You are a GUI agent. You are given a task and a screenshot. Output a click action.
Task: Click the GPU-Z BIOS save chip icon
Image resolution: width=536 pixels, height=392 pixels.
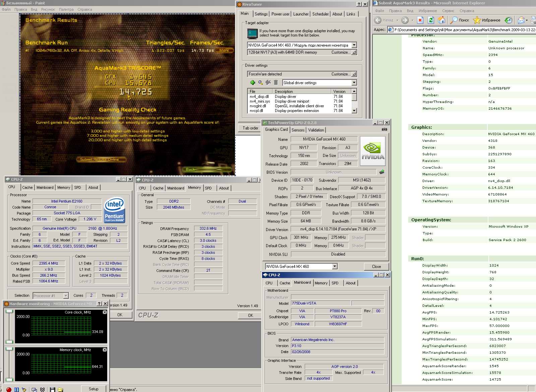382,172
